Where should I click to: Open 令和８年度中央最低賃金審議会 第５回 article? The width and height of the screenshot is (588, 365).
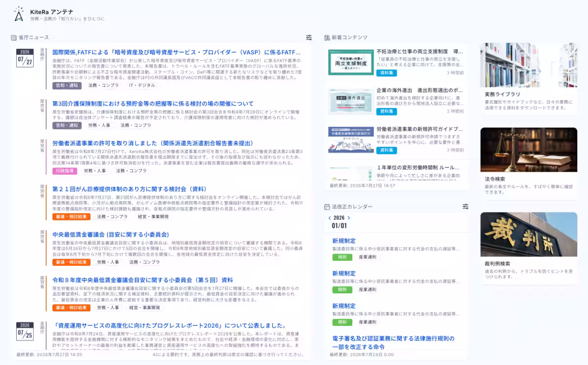pos(143,280)
